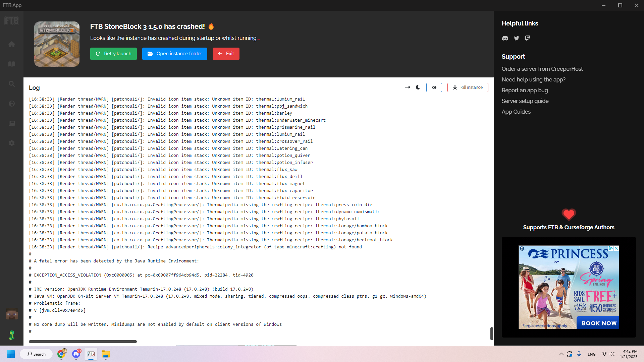The width and height of the screenshot is (644, 362).
Task: Click the Minecraft player head avatar
Action: click(12, 314)
